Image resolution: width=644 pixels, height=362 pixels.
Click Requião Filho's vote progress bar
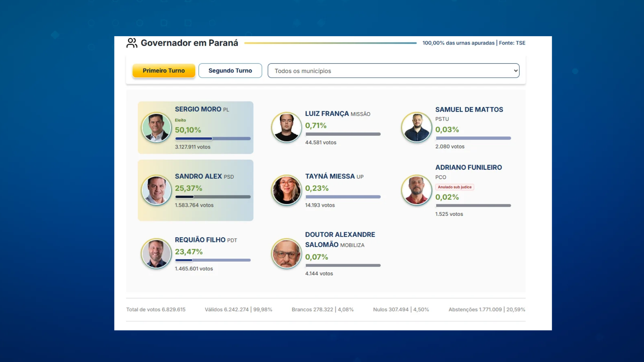coord(213,260)
